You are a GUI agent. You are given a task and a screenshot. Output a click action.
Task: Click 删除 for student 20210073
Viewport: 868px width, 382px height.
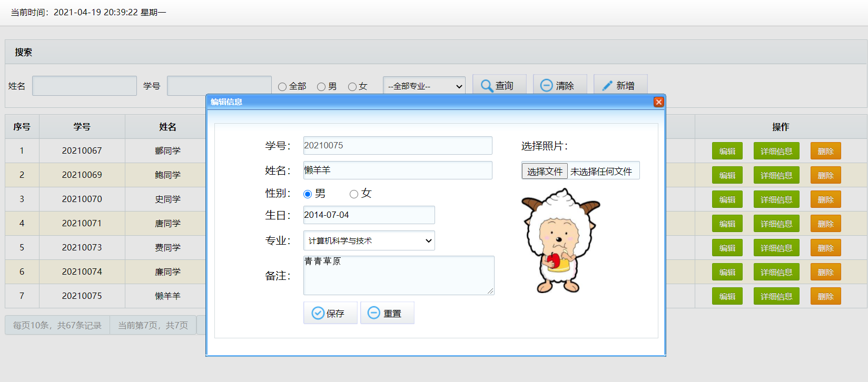pos(826,248)
